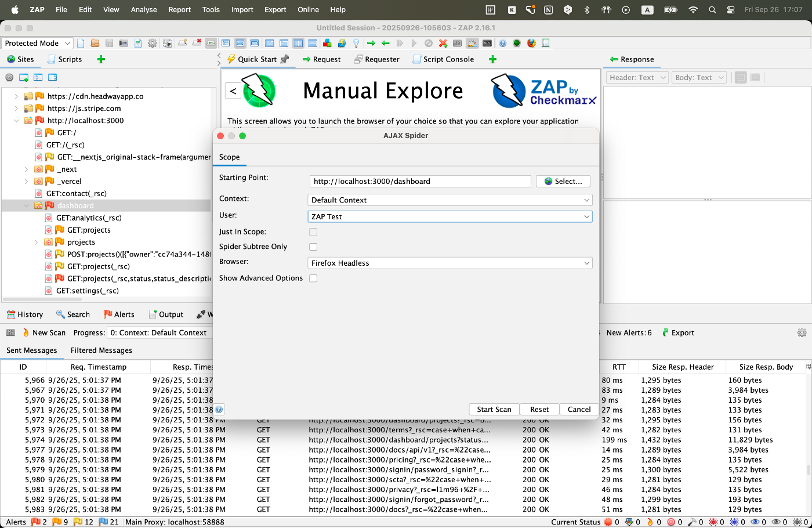Cancel the AJAX Spider dialog
The width and height of the screenshot is (812, 528).
click(579, 409)
